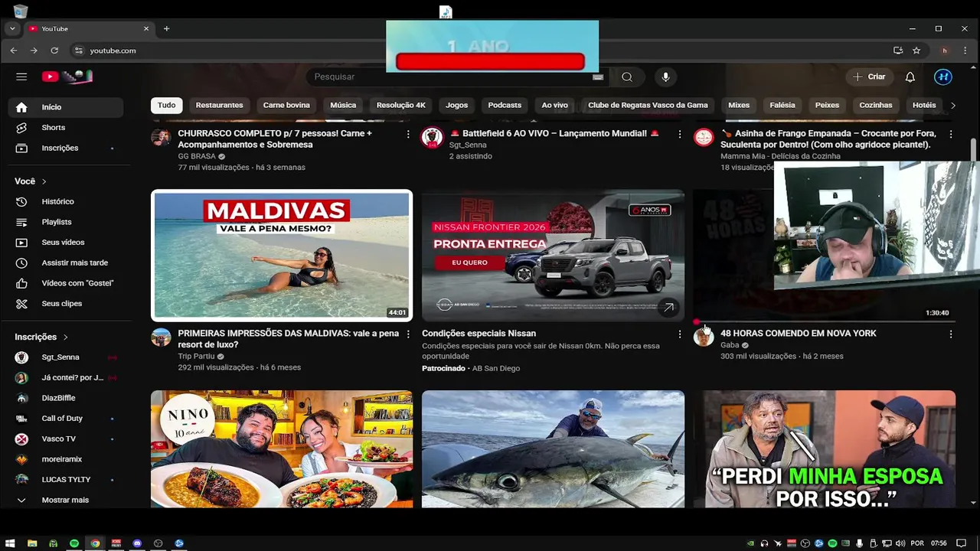Open Playlists in sidebar
The width and height of the screenshot is (980, 551).
click(66, 222)
